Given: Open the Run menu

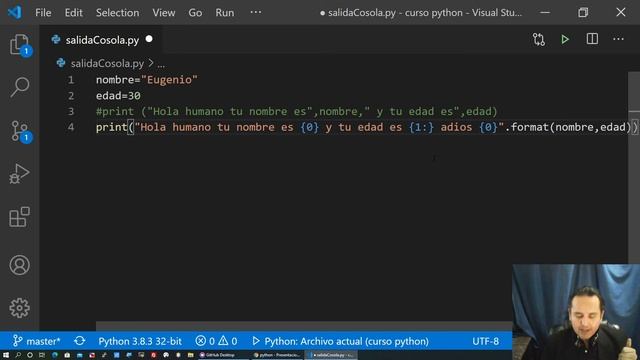Looking at the screenshot, I should (225, 13).
